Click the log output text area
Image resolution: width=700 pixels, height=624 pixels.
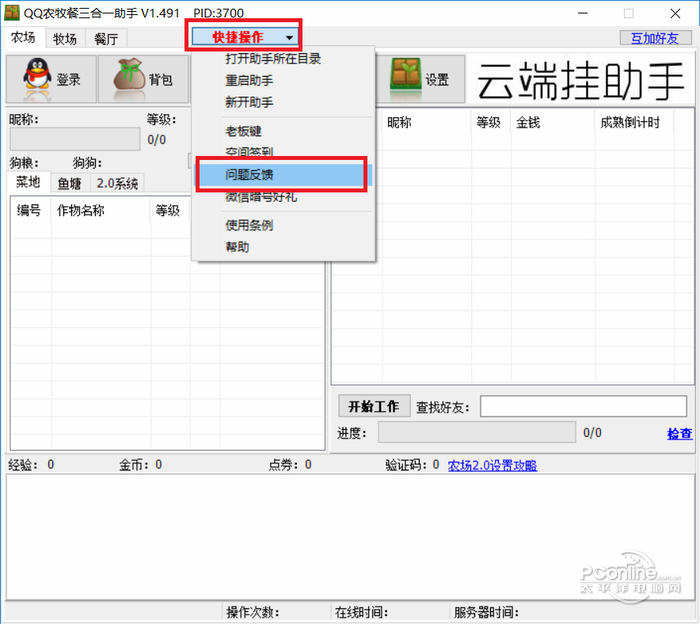(x=350, y=537)
